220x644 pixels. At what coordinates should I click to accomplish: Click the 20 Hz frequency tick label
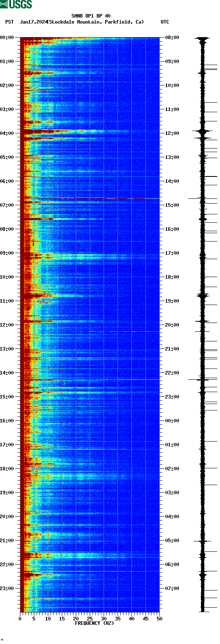76,619
